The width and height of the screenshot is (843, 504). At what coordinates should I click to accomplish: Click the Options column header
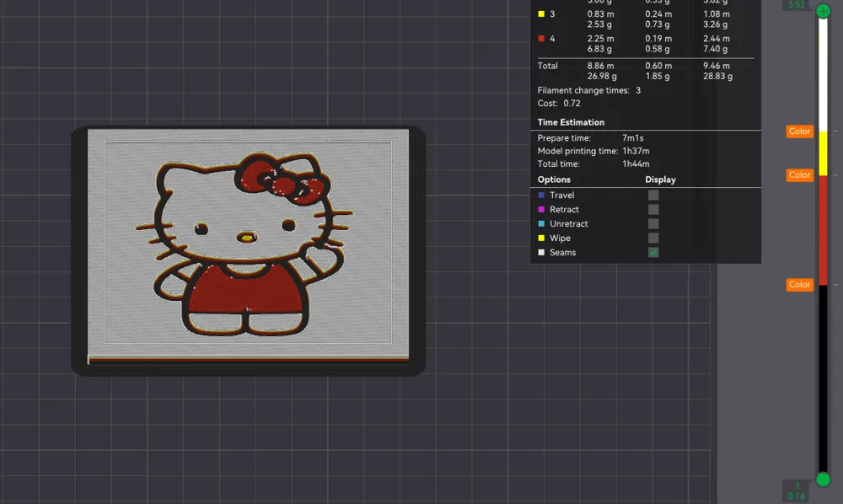click(554, 180)
